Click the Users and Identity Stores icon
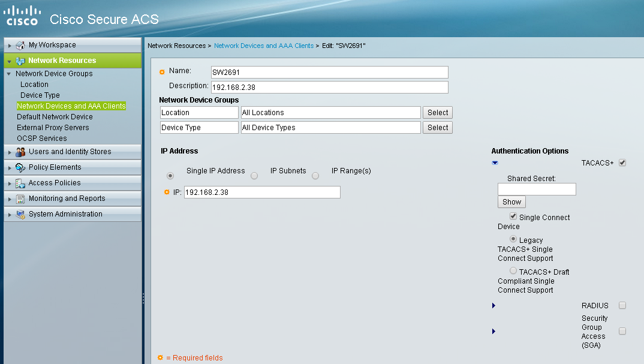This screenshot has height=364, width=644. (x=20, y=152)
